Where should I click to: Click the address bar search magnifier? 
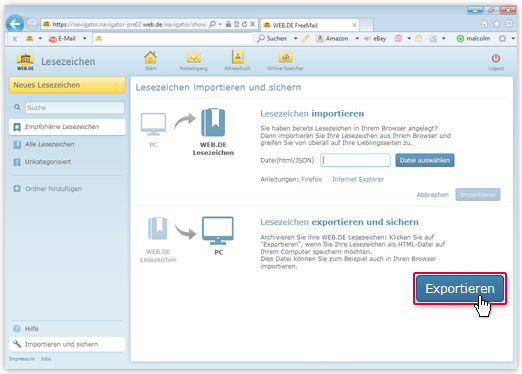point(212,24)
